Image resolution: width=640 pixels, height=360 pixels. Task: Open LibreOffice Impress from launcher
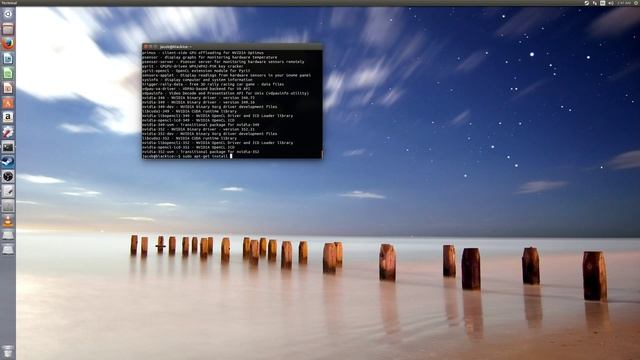point(8,88)
